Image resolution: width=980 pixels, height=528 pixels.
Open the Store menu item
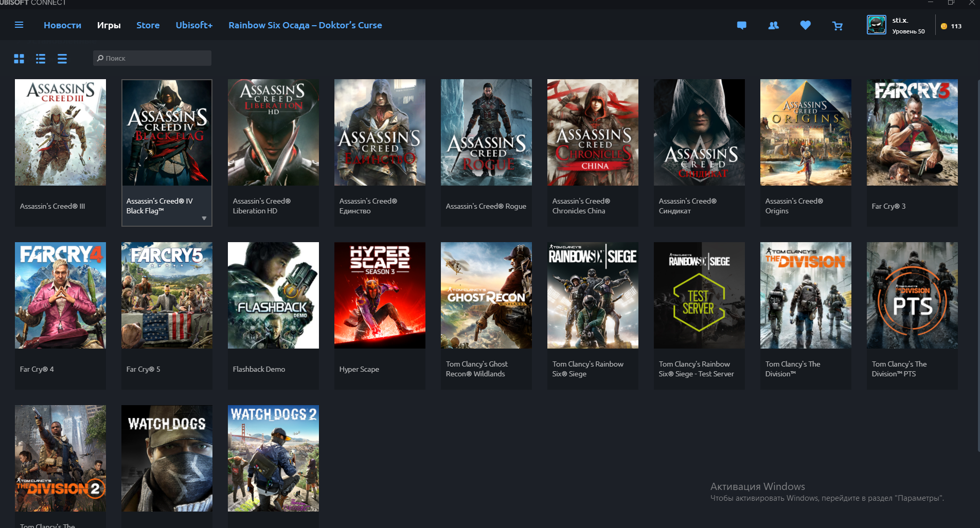tap(148, 25)
